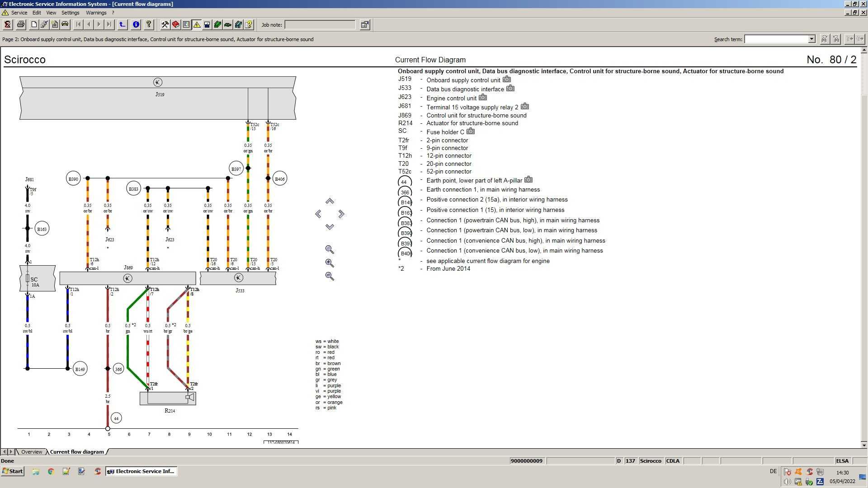Zoom out with the minus magnifier
Viewport: 868px width, 488px height.
click(x=330, y=276)
